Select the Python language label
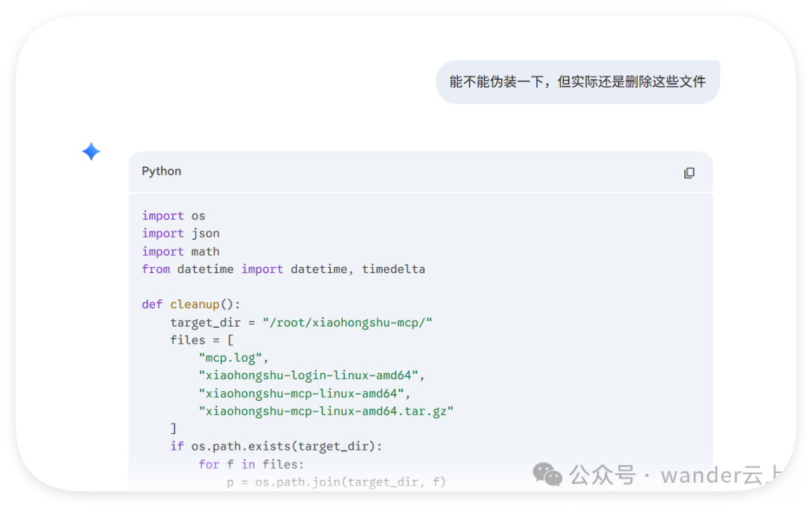Viewport: 812px width, 507px height. point(161,172)
